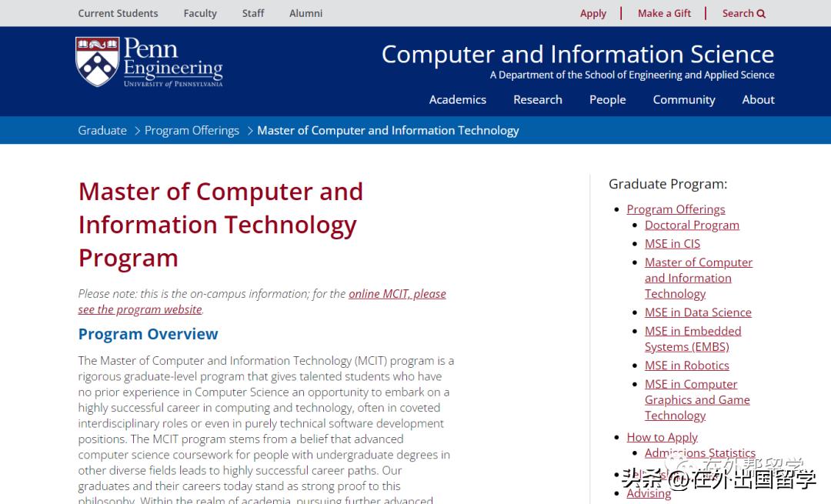831x504 pixels.
Task: Open the About menu
Action: pos(758,99)
